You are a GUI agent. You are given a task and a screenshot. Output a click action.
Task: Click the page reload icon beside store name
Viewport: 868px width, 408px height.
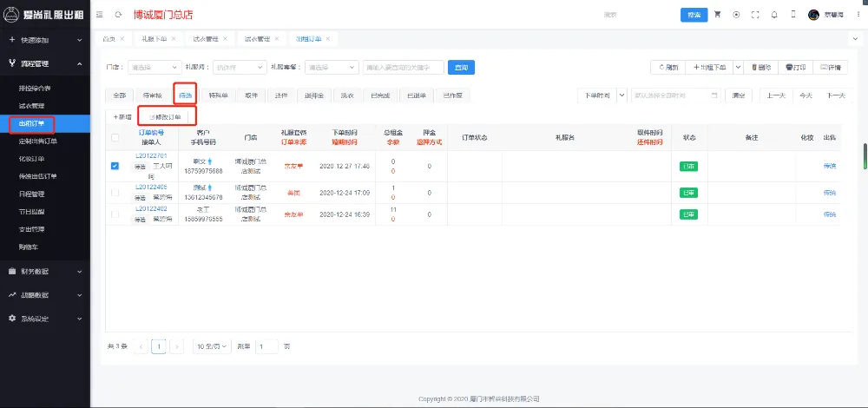click(x=117, y=15)
